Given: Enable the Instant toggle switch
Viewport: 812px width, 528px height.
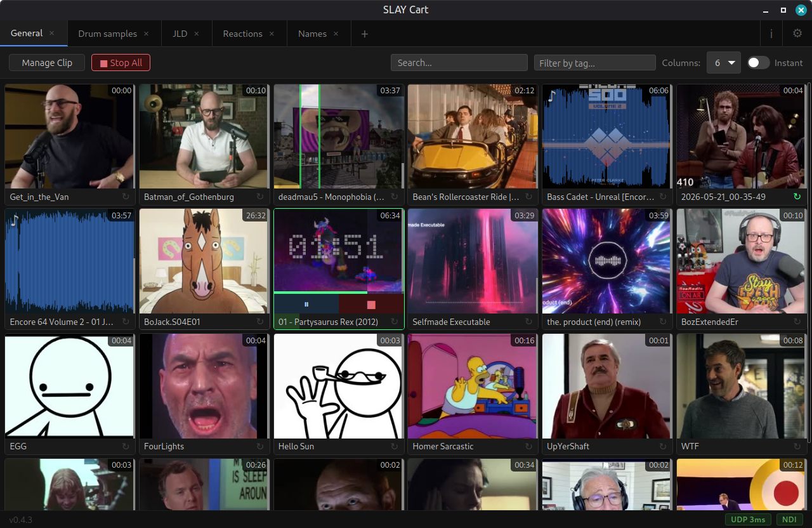Looking at the screenshot, I should click(758, 63).
